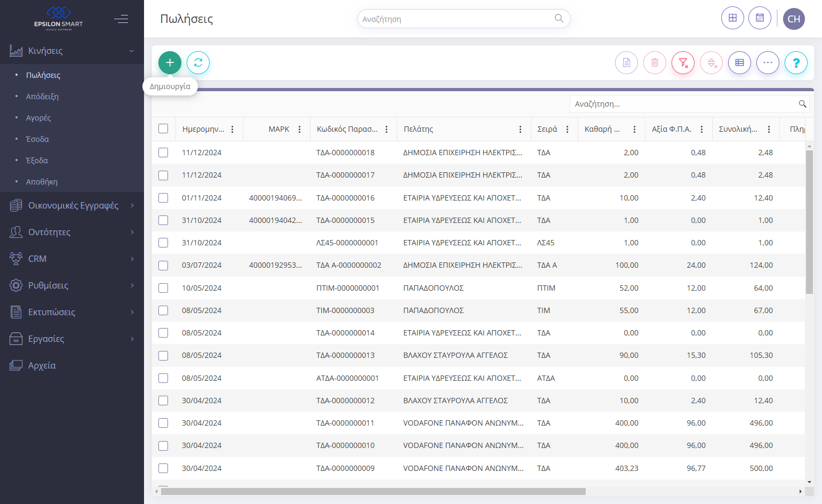The height and width of the screenshot is (504, 822).
Task: Click the magnifier in top search bar
Action: pyautogui.click(x=558, y=19)
